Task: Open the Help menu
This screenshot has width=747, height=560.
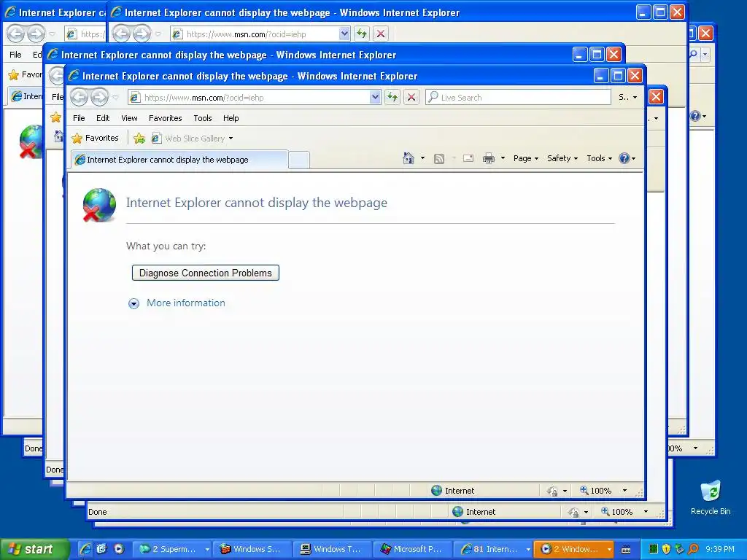Action: pyautogui.click(x=231, y=118)
